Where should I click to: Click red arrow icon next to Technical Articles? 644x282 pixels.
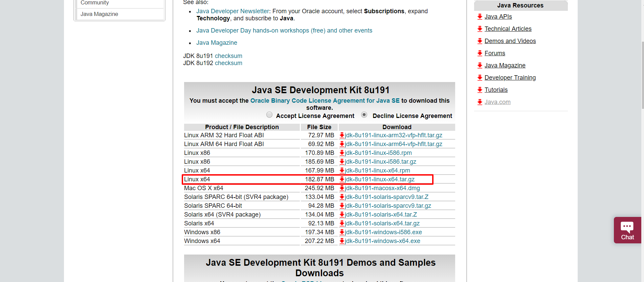point(480,29)
